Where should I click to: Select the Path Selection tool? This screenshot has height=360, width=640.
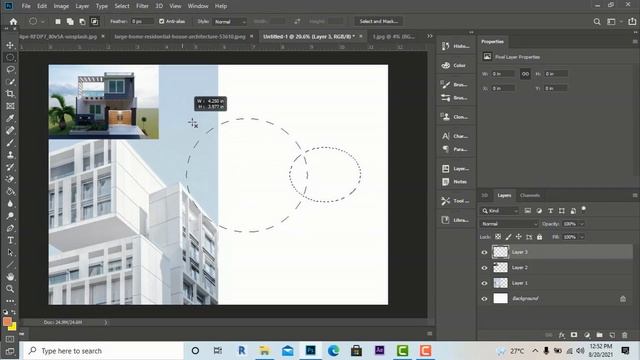pos(10,253)
